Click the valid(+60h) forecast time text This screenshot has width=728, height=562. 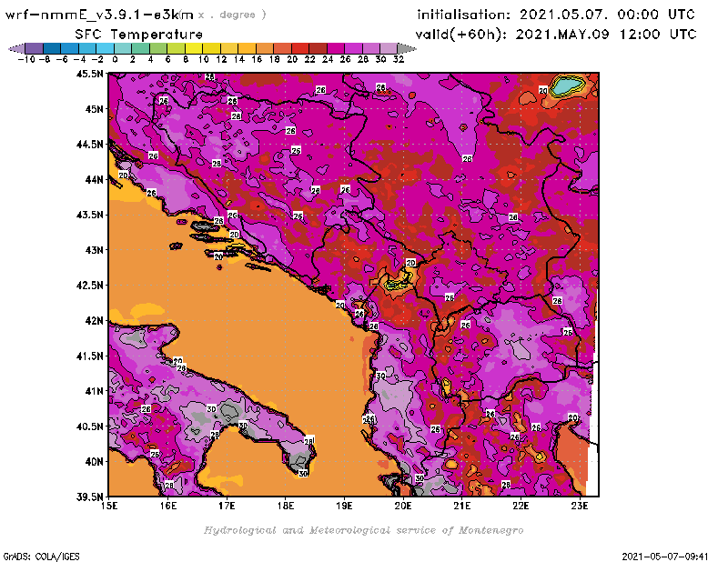[556, 34]
